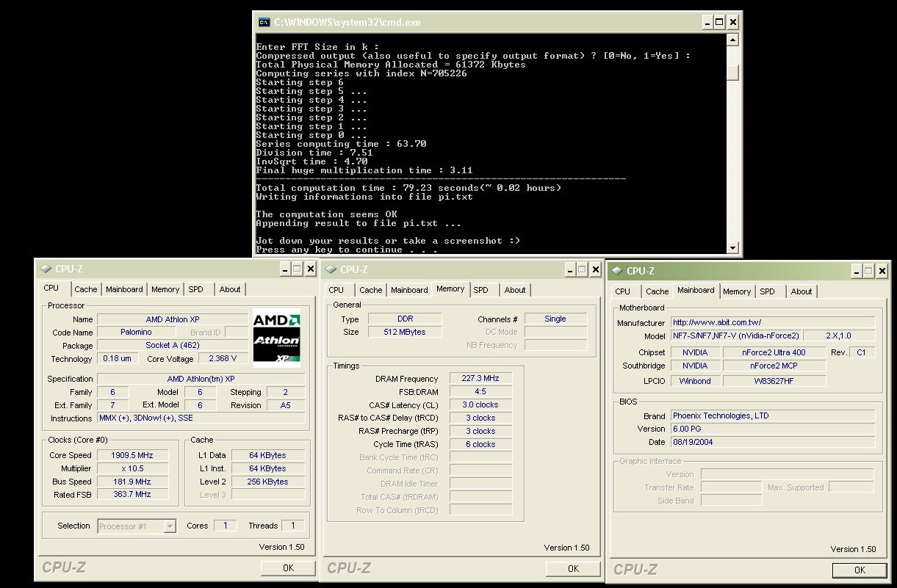897x588 pixels.
Task: Switch to SPD tab in middle CPU-Z window
Action: pos(481,290)
